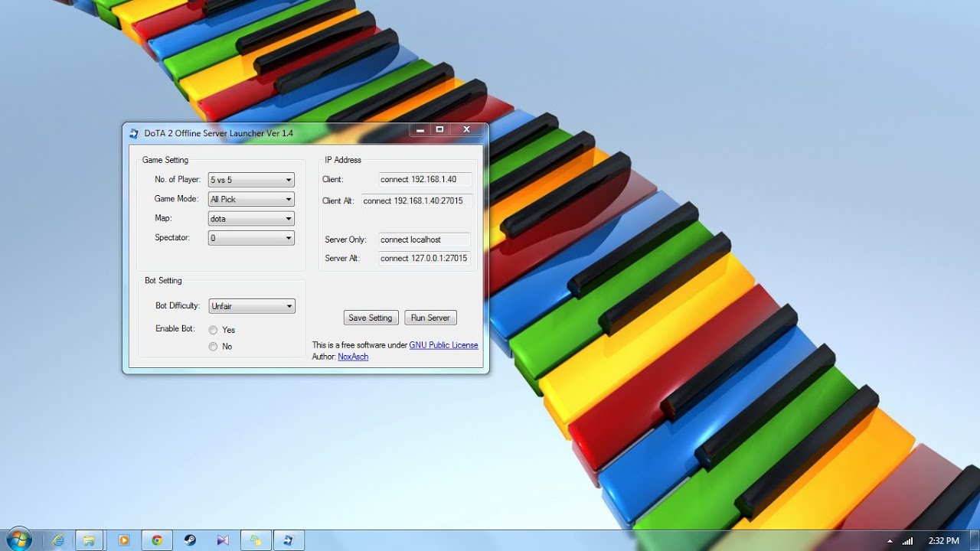
Task: Open the Game Mode dropdown
Action: pyautogui.click(x=251, y=199)
